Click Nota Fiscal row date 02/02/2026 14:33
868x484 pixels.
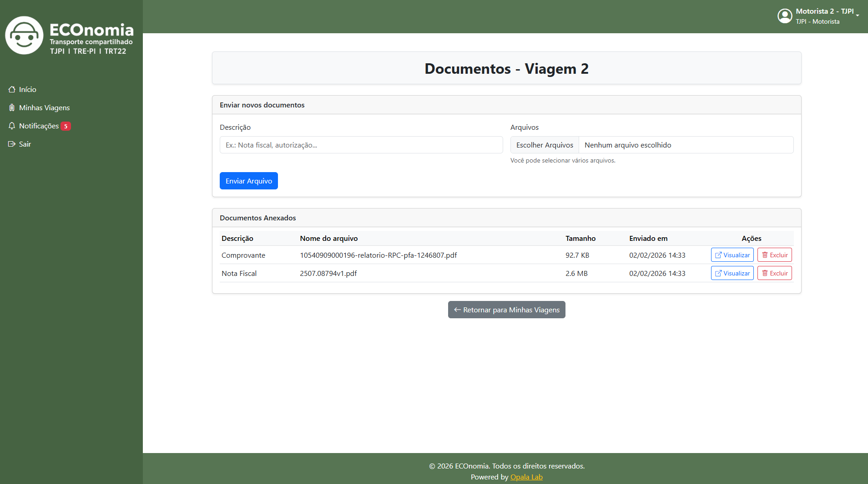click(x=657, y=273)
